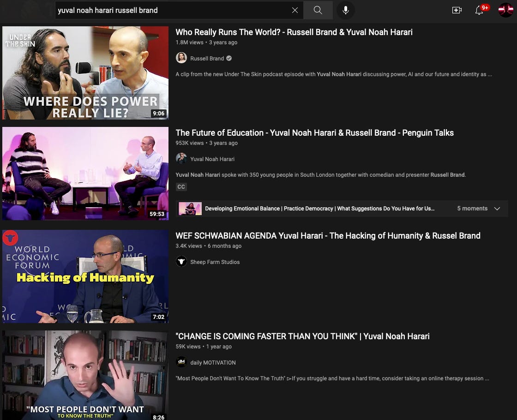Expand the 5 moments chevron
517x420 pixels.
(497, 209)
